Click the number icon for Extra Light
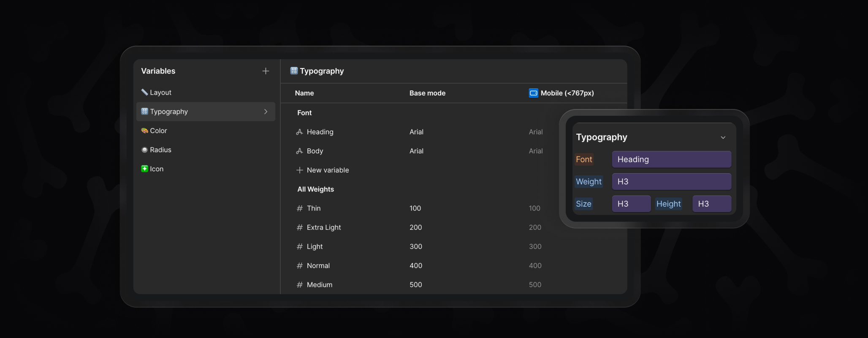This screenshot has height=338, width=868. point(300,227)
